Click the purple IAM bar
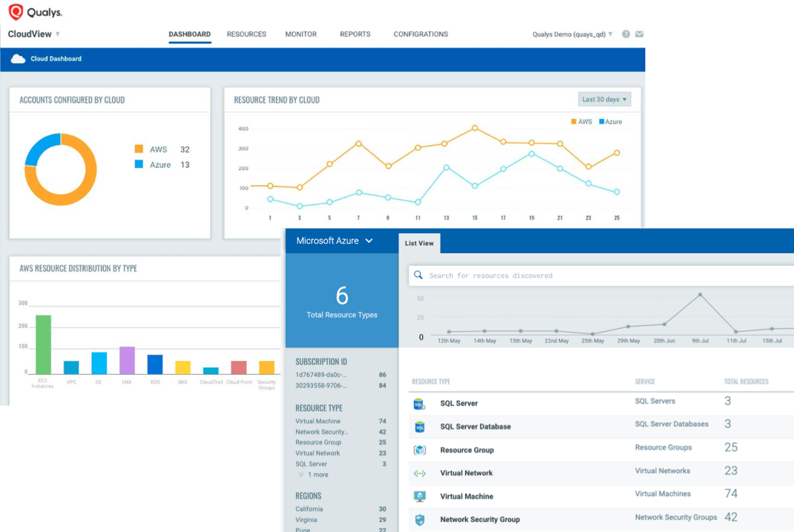Image resolution: width=794 pixels, height=532 pixels. [126, 360]
